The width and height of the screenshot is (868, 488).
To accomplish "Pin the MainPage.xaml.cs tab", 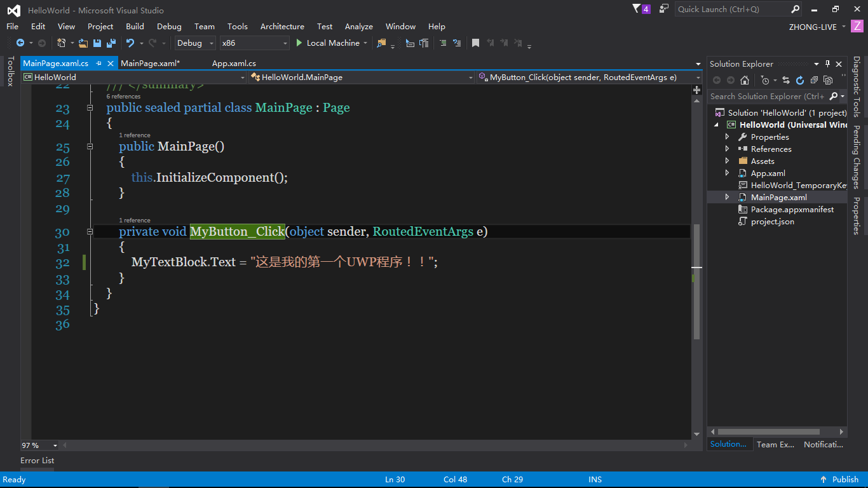I will tap(98, 64).
